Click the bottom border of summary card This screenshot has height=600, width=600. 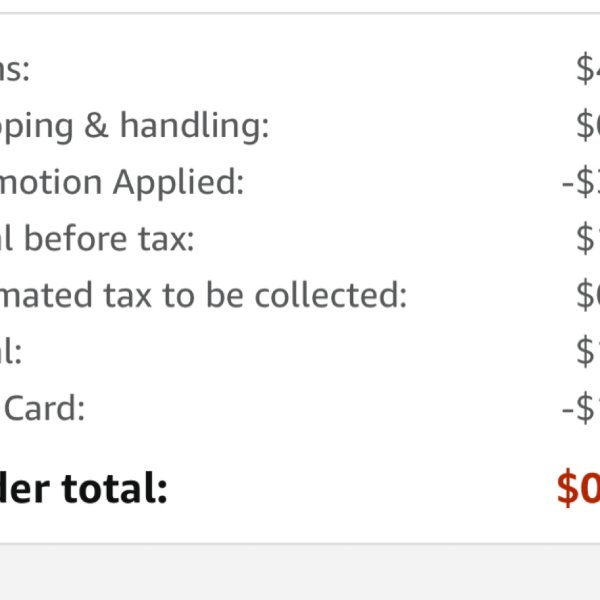click(300, 543)
